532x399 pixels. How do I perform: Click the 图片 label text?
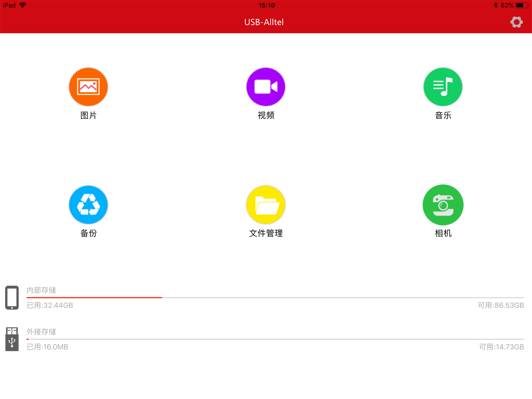[x=89, y=115]
